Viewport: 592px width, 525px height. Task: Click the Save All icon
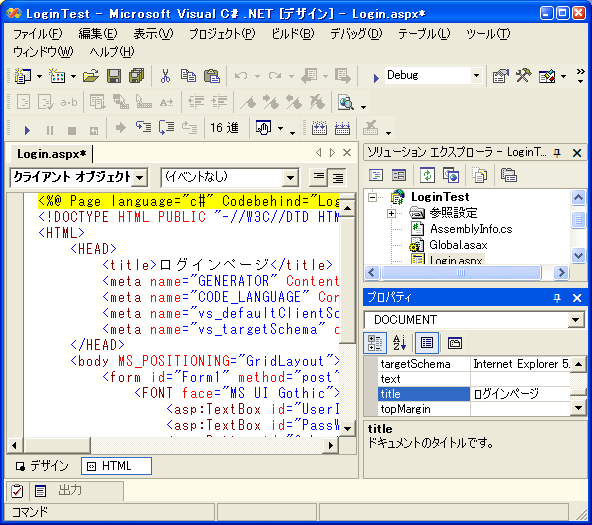coord(137,76)
